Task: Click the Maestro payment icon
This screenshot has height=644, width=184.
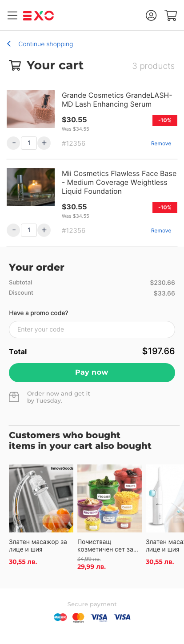Action: click(60, 617)
